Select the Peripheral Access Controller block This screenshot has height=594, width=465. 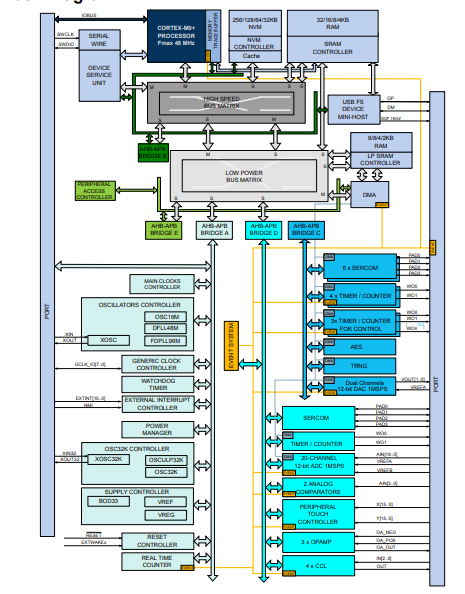click(95, 191)
